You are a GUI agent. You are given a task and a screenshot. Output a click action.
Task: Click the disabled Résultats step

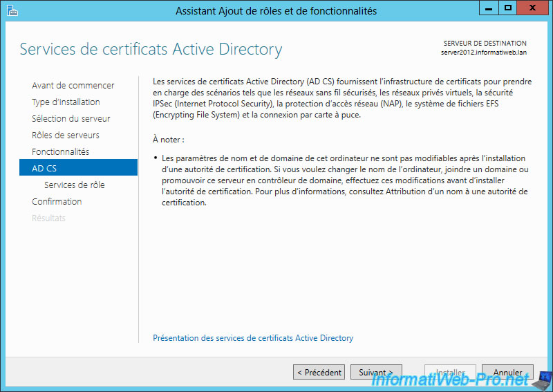click(48, 218)
